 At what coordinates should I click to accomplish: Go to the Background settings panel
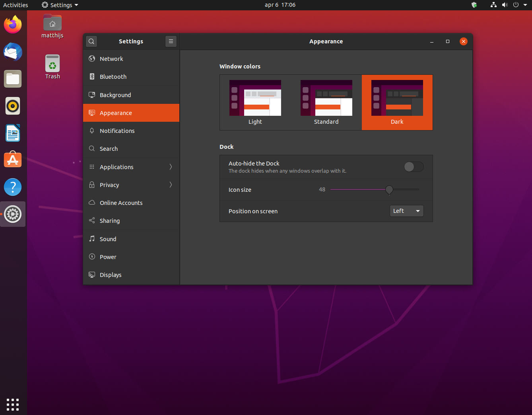115,95
